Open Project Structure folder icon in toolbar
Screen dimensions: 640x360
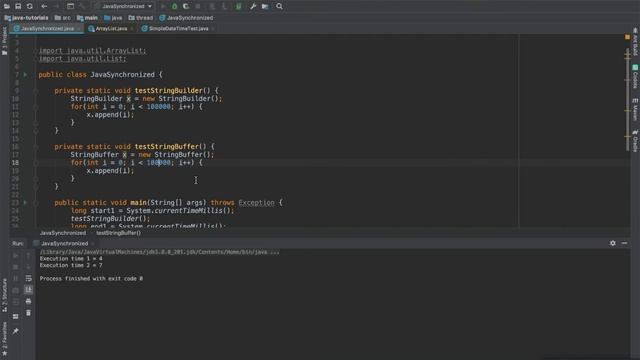pos(265,6)
